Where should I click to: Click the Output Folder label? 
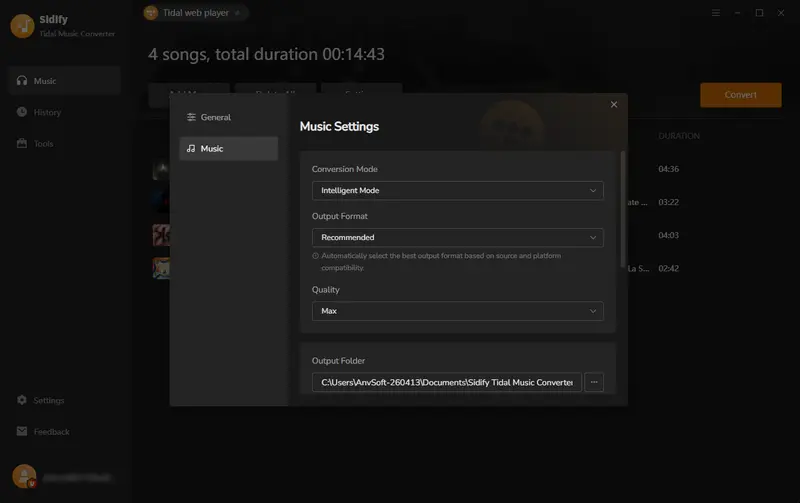tap(338, 361)
